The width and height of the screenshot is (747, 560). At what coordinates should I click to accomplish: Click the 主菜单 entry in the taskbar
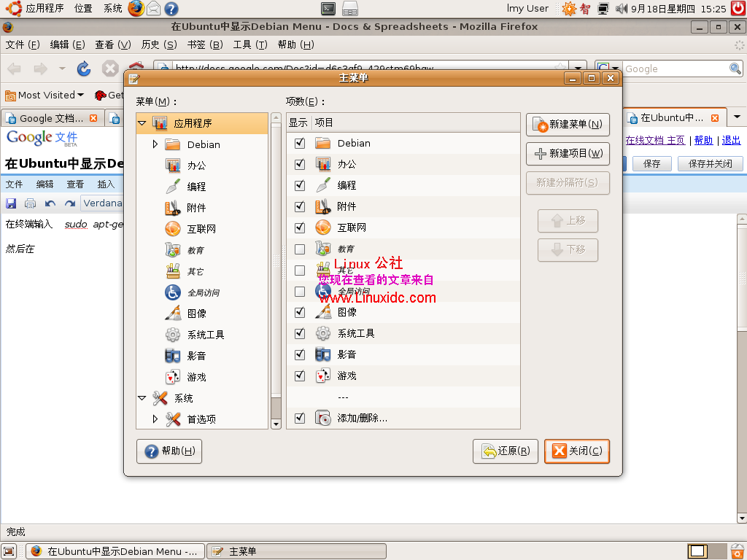296,551
